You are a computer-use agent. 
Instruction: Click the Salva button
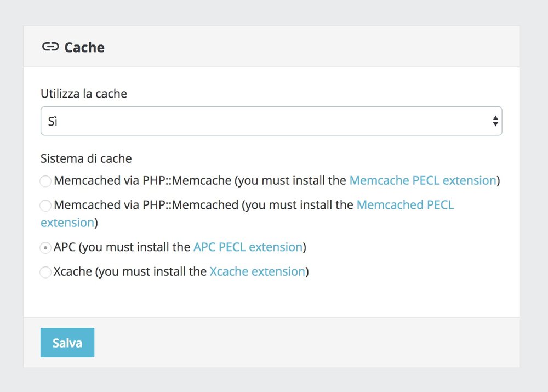[67, 342]
